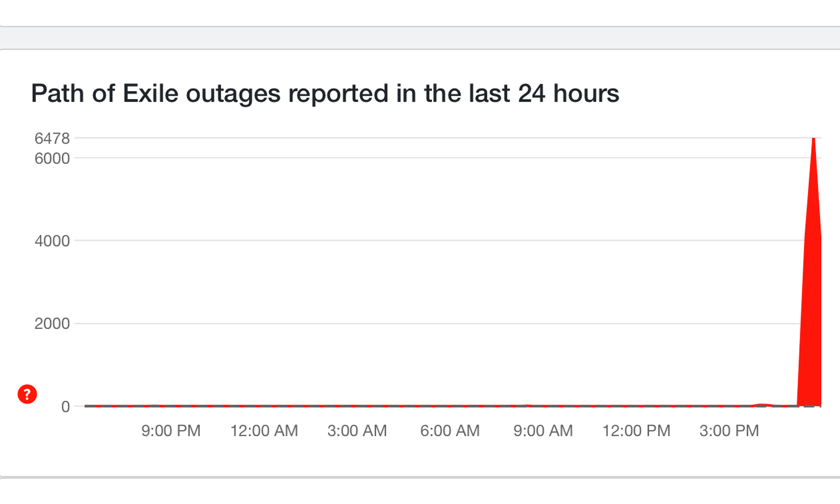The height and width of the screenshot is (504, 840).
Task: Click the 6000 y-axis label
Action: coord(53,158)
